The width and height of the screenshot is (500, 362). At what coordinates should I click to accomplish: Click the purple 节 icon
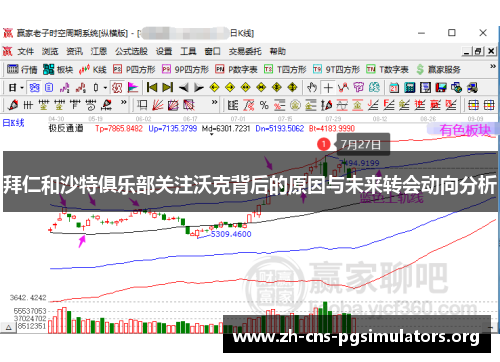pos(359,87)
